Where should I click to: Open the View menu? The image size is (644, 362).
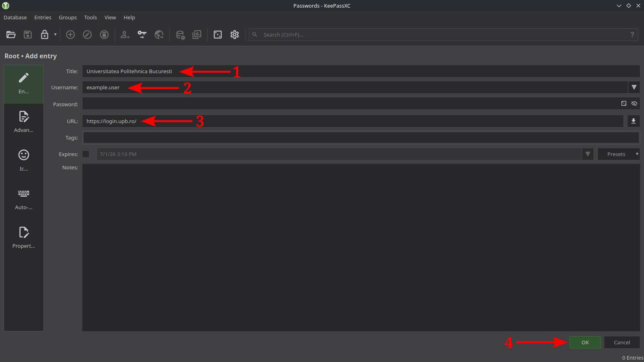click(110, 17)
